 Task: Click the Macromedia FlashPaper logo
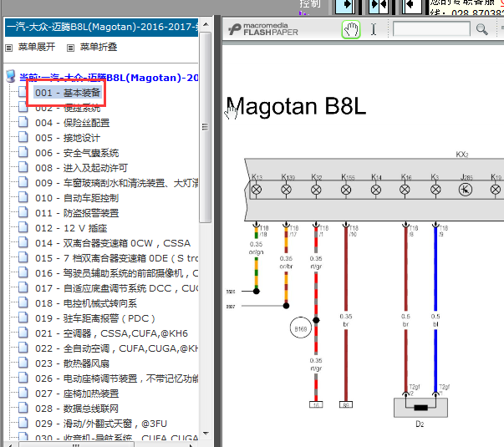(x=263, y=29)
